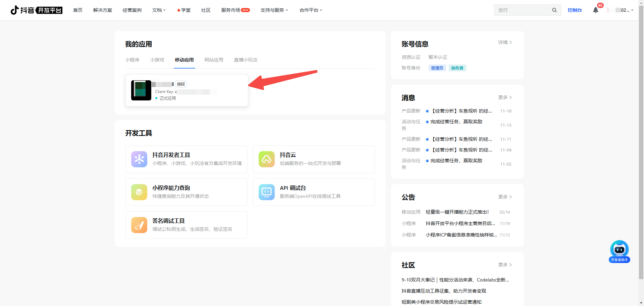Open 抖音直播互动工具征集 post

pos(444,291)
